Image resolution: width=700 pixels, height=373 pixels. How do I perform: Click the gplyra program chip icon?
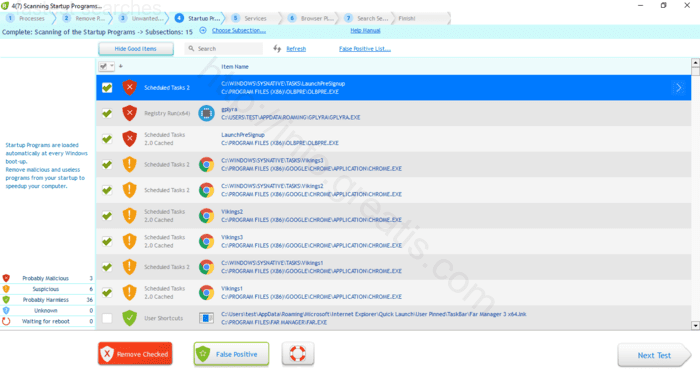(206, 113)
